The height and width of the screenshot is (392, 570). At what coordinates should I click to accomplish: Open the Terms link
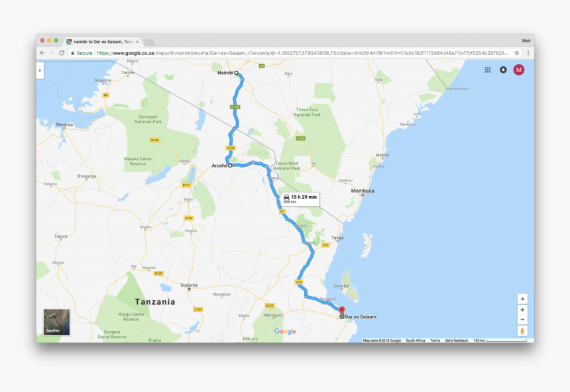pyautogui.click(x=435, y=340)
